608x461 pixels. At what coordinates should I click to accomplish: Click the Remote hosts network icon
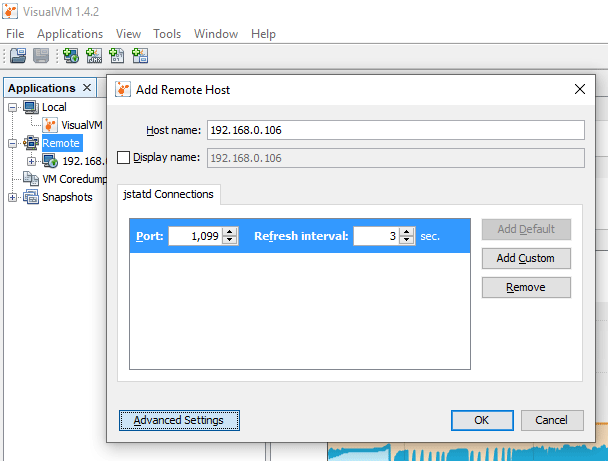coord(31,143)
